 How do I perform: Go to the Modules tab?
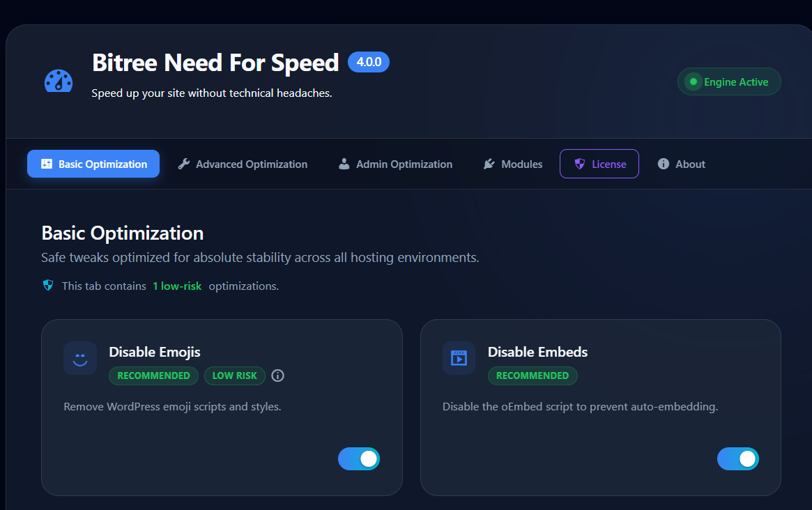(513, 164)
